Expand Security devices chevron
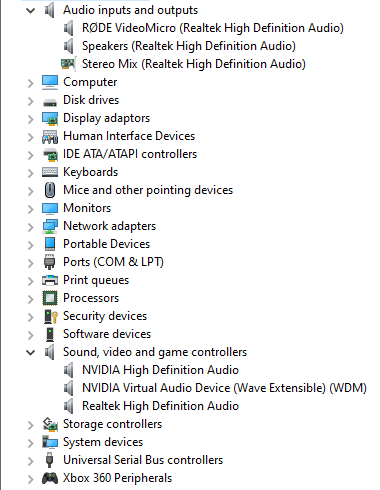The width and height of the screenshot is (380, 490). point(31,317)
